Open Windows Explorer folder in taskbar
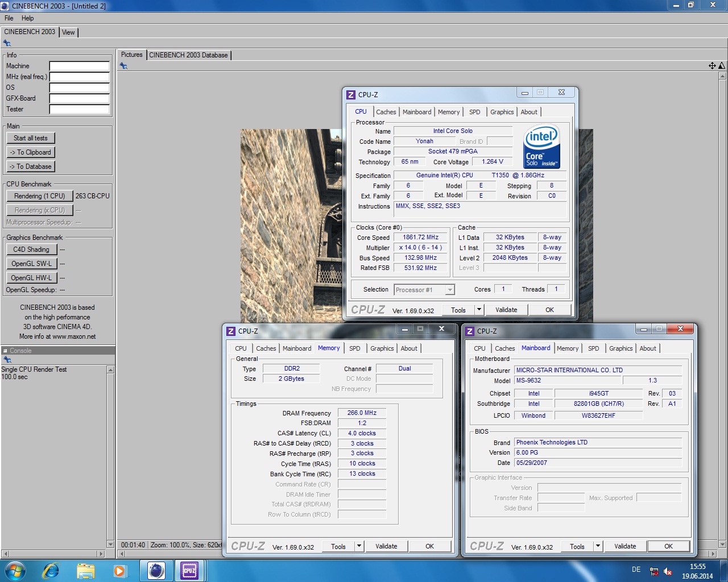Screen dimensions: 728x582 (x=85, y=570)
